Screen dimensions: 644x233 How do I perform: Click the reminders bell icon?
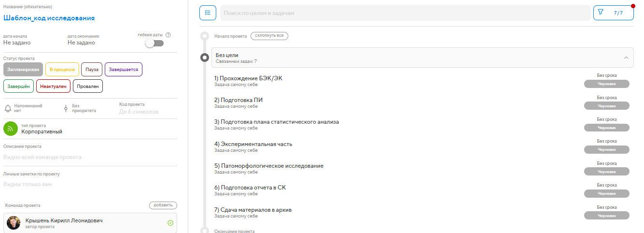coord(8,108)
